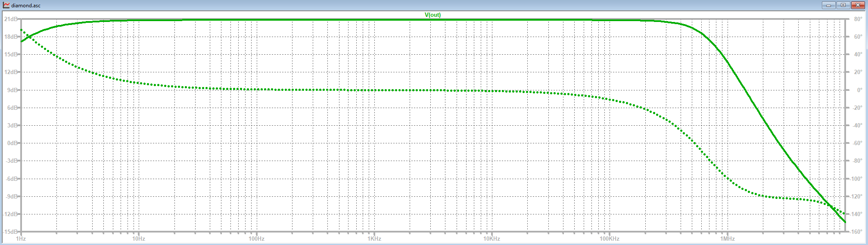
Task: Click the 1MHz frequency axis label
Action: tap(727, 239)
